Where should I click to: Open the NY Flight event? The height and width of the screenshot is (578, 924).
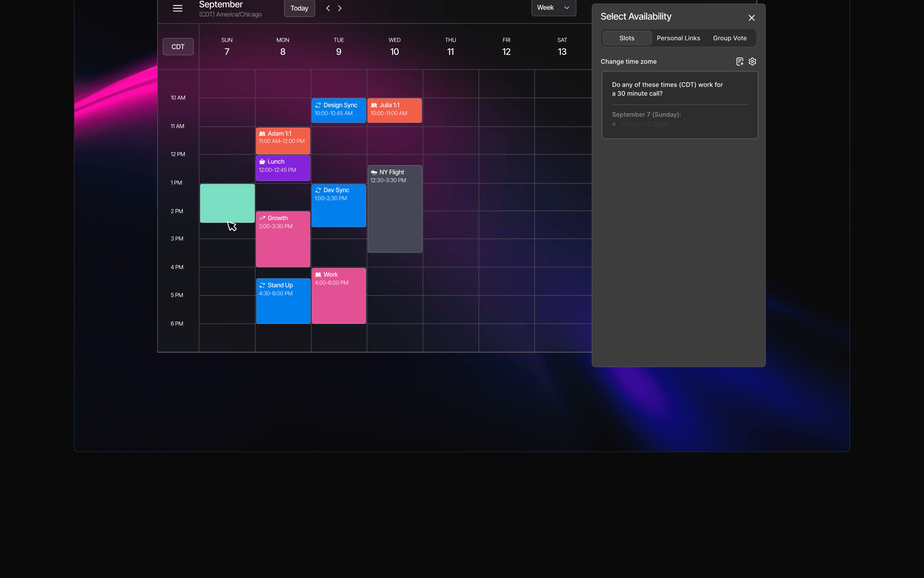[395, 209]
